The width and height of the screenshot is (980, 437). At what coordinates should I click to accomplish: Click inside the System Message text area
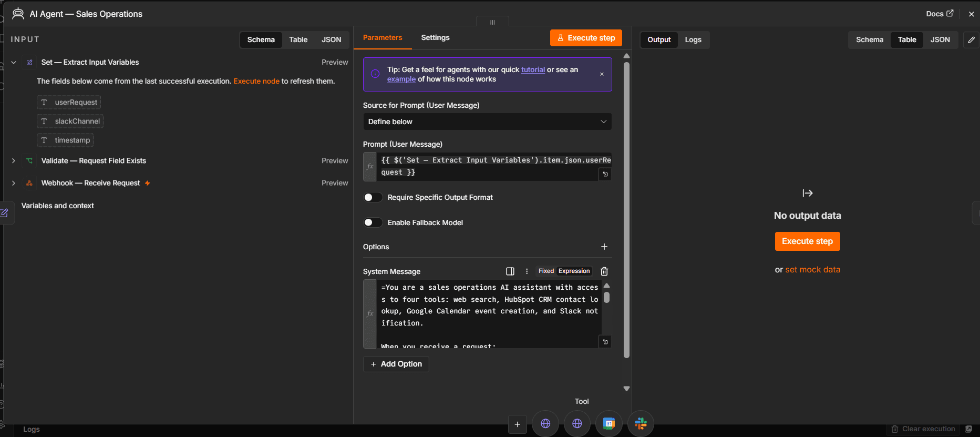pyautogui.click(x=489, y=314)
